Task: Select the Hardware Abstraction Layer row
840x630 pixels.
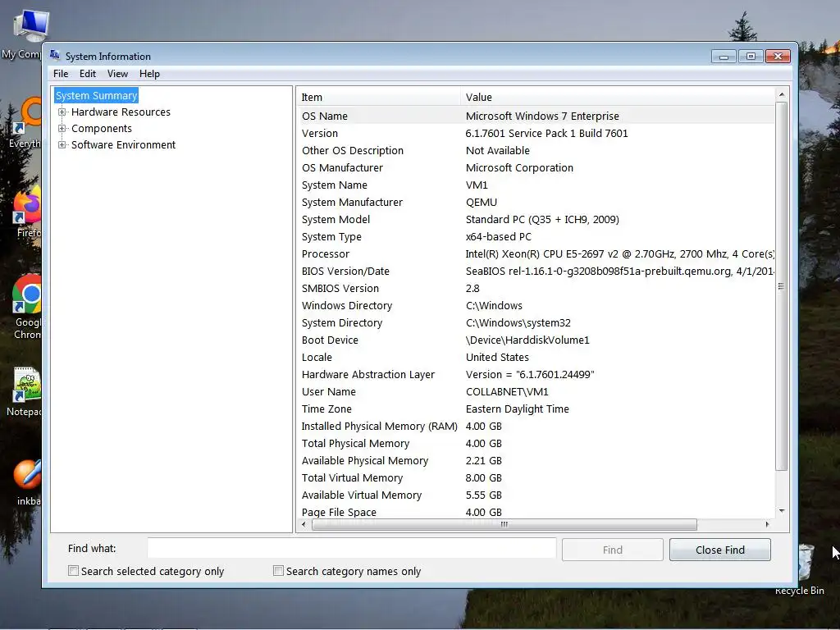Action: (x=536, y=374)
